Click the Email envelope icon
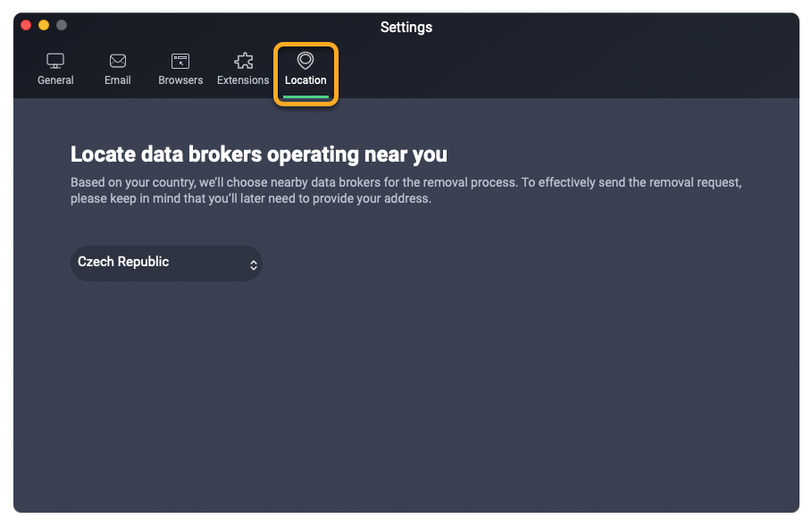Viewport: 812px width, 527px height. point(118,61)
